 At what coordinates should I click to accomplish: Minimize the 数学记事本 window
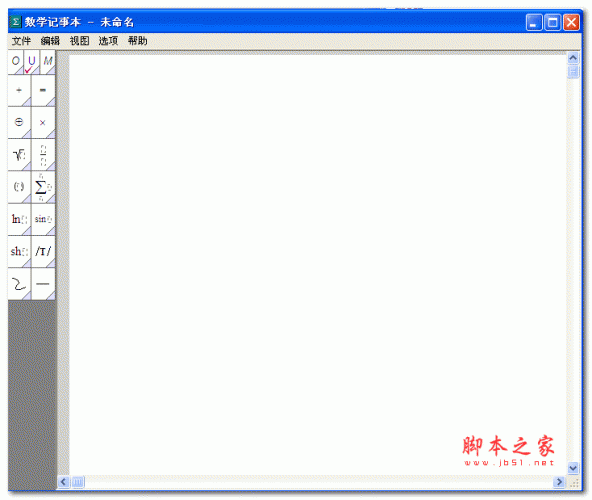click(x=534, y=23)
